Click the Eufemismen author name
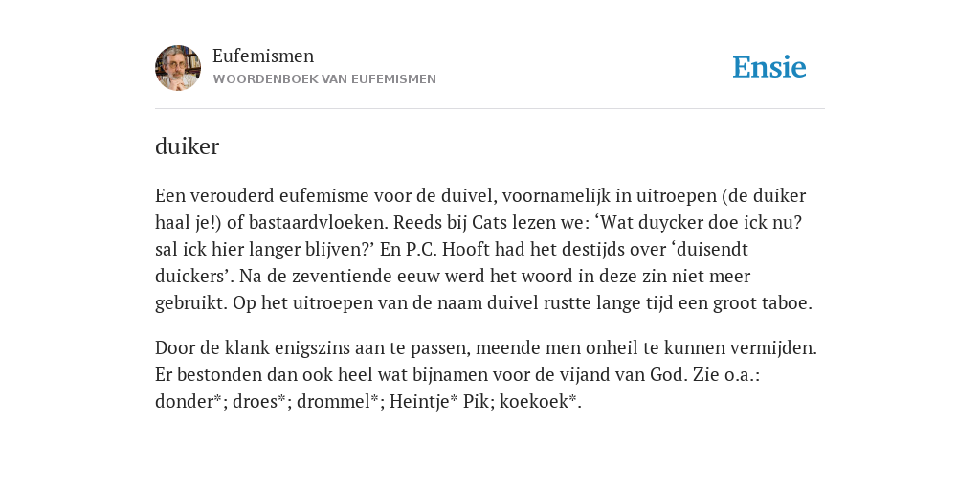Viewport: 980px width, 490px height. (x=263, y=56)
